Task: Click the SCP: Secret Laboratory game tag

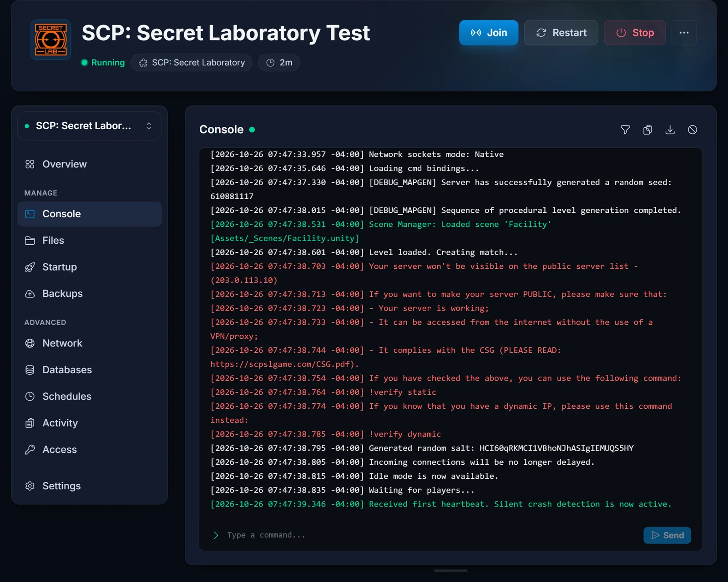Action: tap(192, 63)
